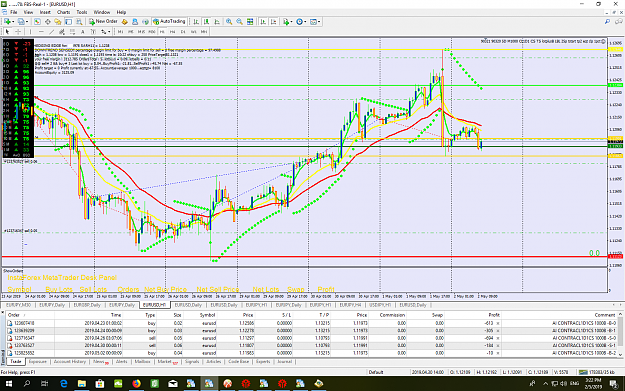
Task: Select the crosshair cursor tool
Action: click(x=18, y=31)
